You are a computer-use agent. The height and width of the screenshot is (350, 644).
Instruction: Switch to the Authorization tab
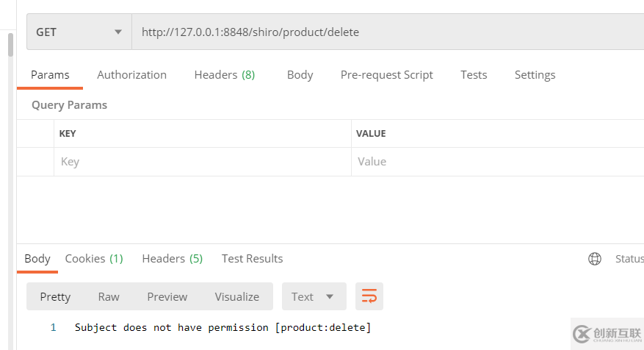click(x=131, y=74)
